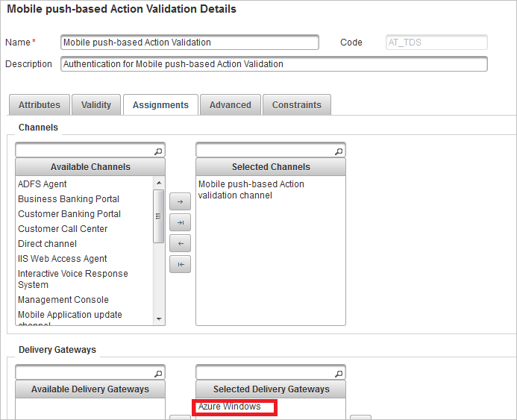Click the Selected Delivery Gateways header
The image size is (517, 420).
point(271,389)
